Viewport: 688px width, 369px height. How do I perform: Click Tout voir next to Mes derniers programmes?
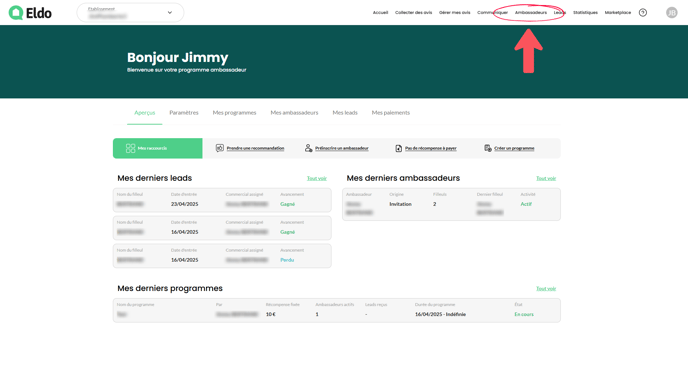[546, 288]
